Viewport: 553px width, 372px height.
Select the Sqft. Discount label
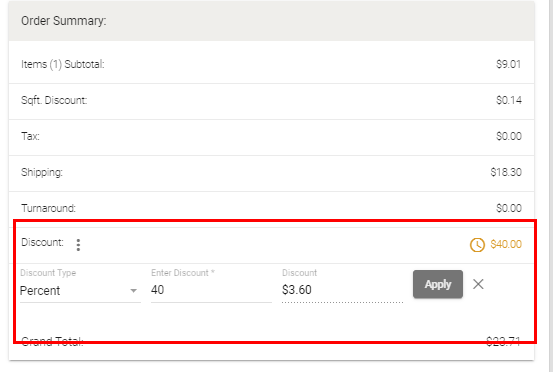(x=54, y=100)
